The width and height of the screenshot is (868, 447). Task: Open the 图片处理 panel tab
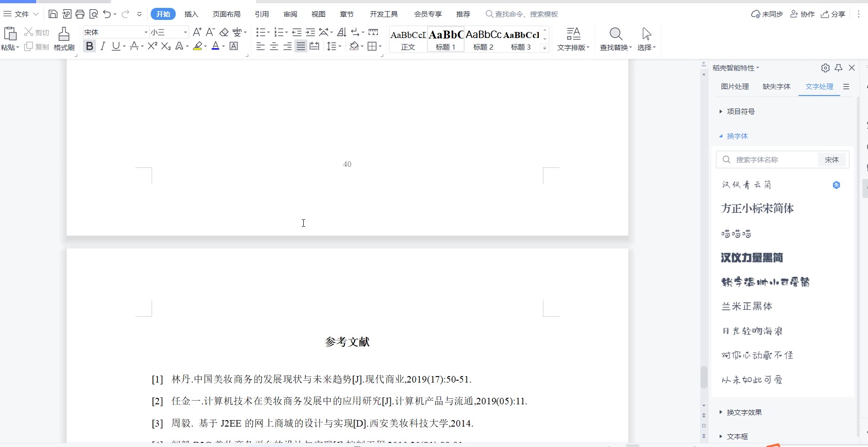coord(735,87)
